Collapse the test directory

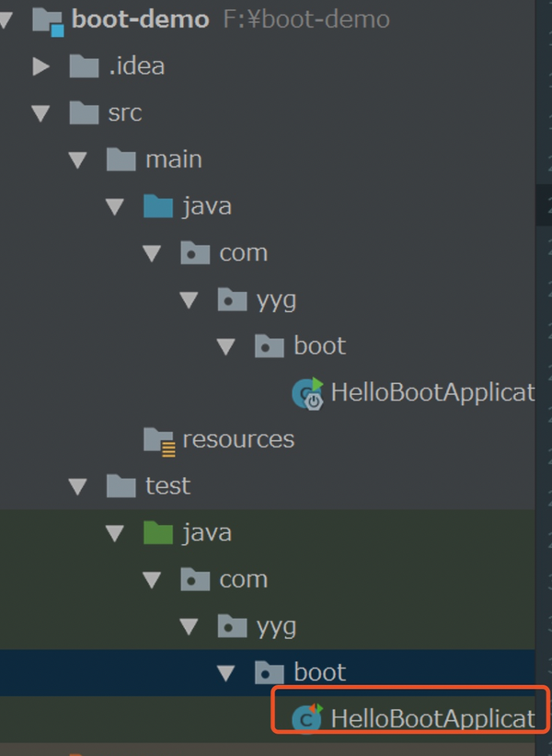77,485
